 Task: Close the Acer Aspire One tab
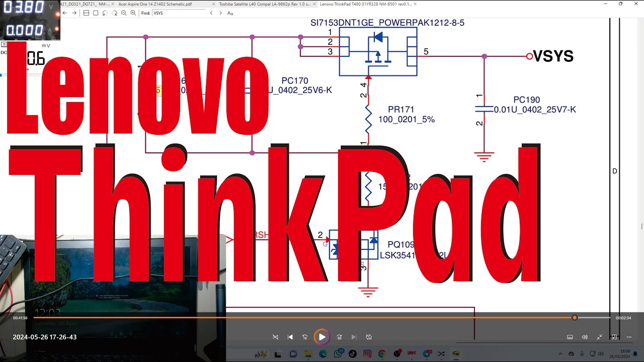tap(214, 4)
